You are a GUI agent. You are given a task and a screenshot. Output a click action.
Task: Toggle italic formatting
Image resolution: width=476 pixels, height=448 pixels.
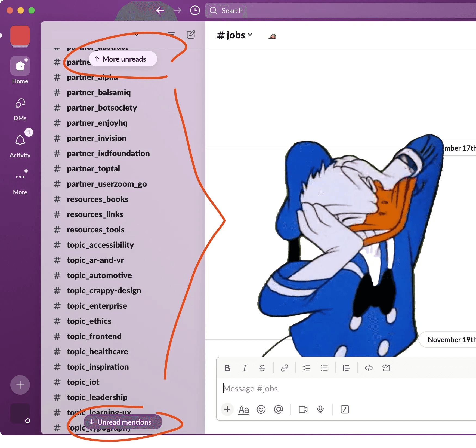coord(245,368)
